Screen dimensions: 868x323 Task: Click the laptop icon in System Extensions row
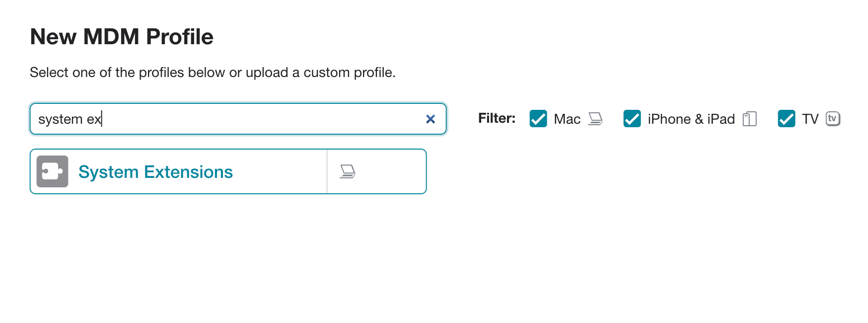(348, 171)
